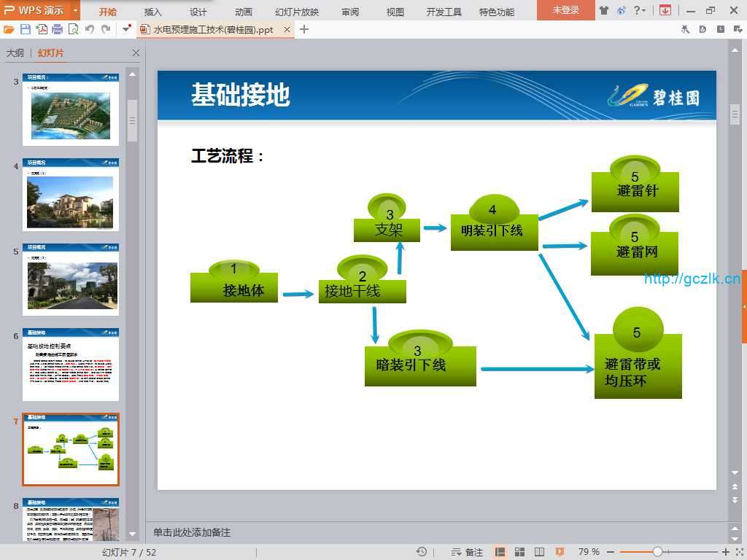Click the Save disk icon
Image resolution: width=747 pixels, height=560 pixels.
click(26, 29)
